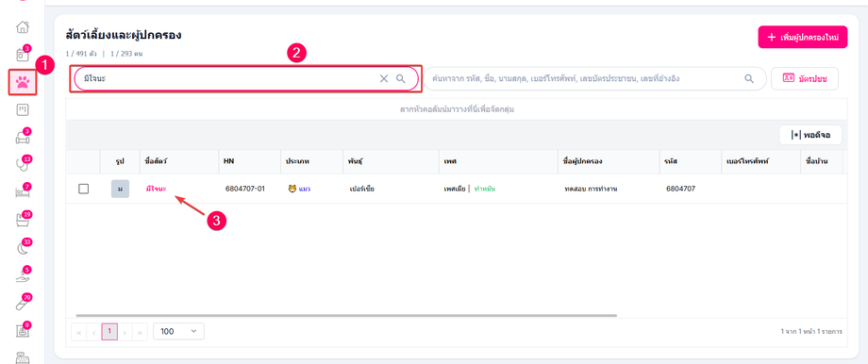The height and width of the screenshot is (364, 868).
Task: Open page size dropdown showing 100
Action: pos(179,331)
